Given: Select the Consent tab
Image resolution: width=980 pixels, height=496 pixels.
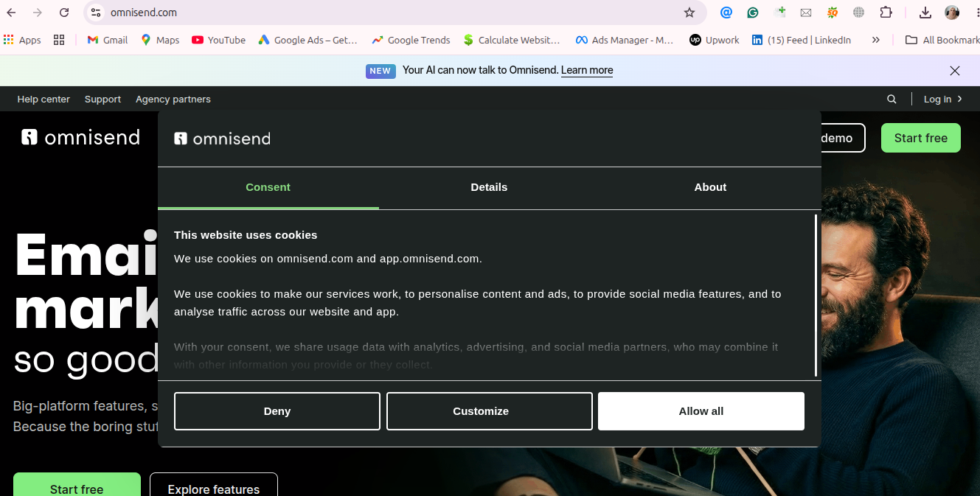Looking at the screenshot, I should click(268, 187).
